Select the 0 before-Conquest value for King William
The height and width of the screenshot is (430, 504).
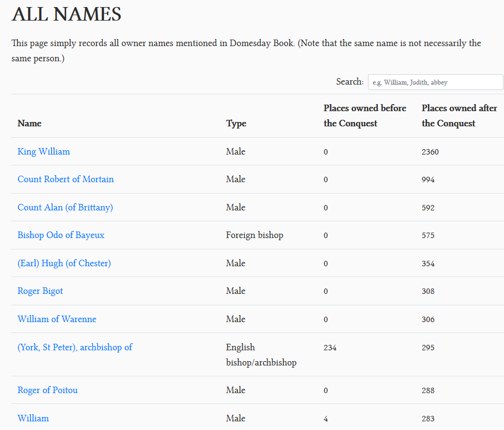[326, 152]
